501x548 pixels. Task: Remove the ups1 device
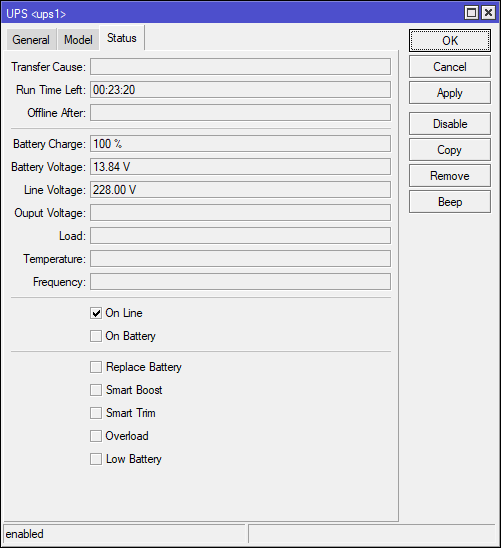(x=450, y=176)
